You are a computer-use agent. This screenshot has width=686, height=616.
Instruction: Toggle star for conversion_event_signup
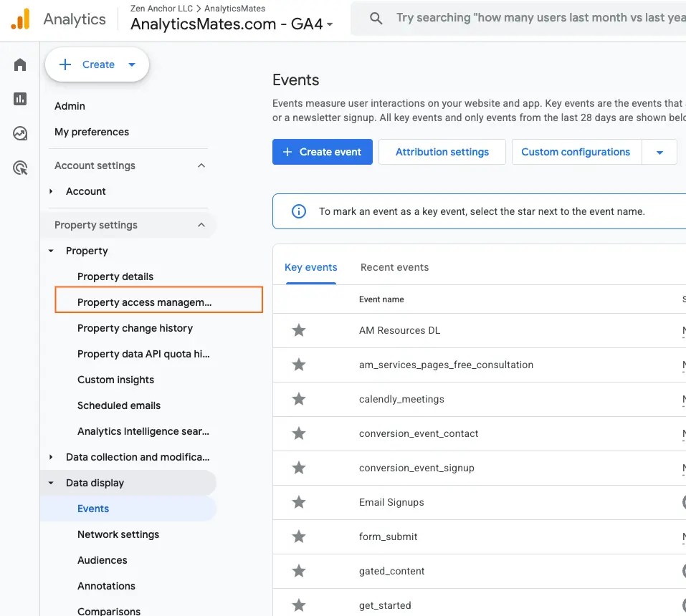point(299,468)
